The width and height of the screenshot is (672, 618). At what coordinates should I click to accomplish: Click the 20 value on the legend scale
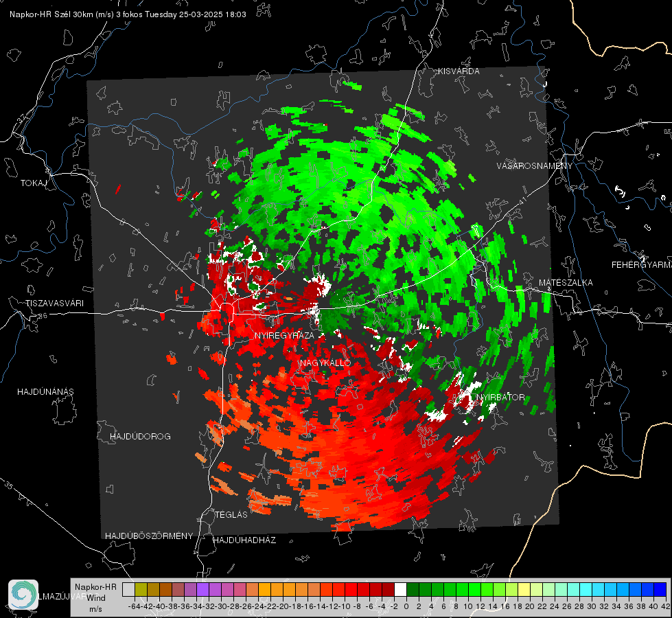(x=530, y=606)
